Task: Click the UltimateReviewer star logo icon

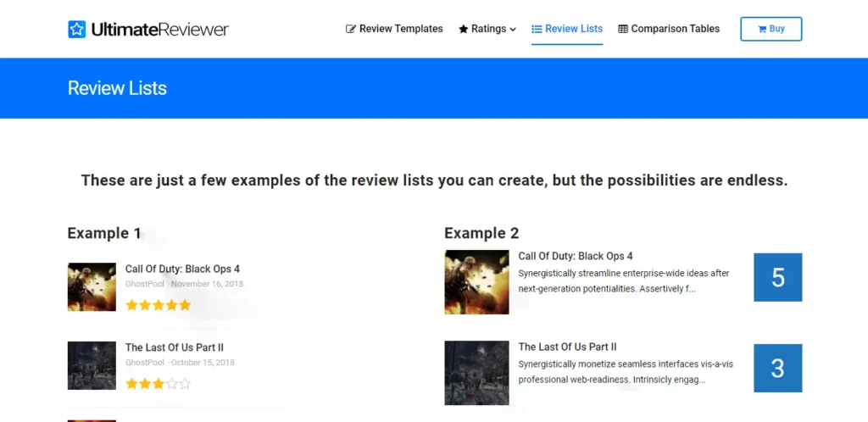Action: [77, 30]
